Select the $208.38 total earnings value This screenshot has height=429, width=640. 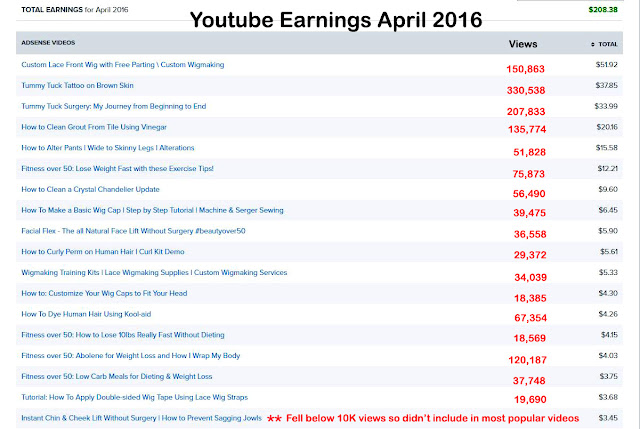point(603,9)
